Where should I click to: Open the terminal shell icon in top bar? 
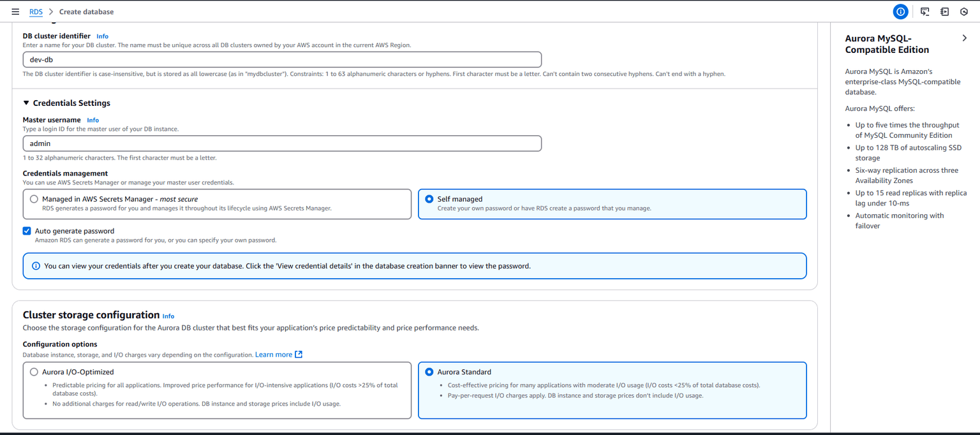[x=924, y=11]
